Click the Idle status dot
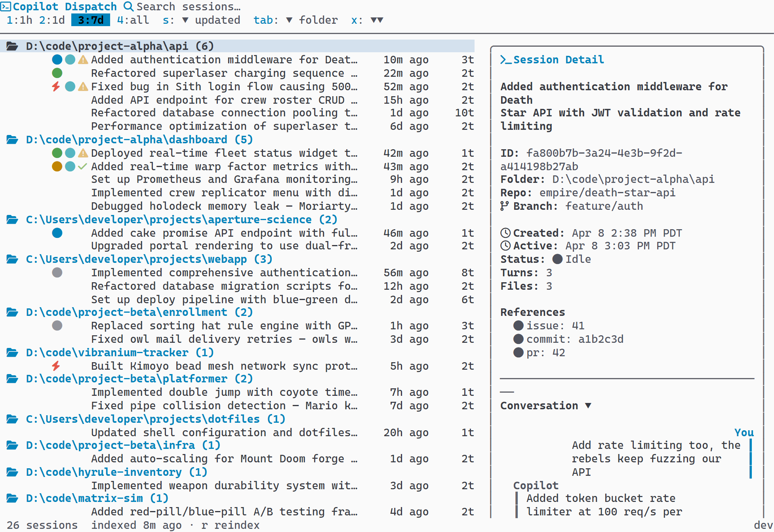 tap(557, 259)
